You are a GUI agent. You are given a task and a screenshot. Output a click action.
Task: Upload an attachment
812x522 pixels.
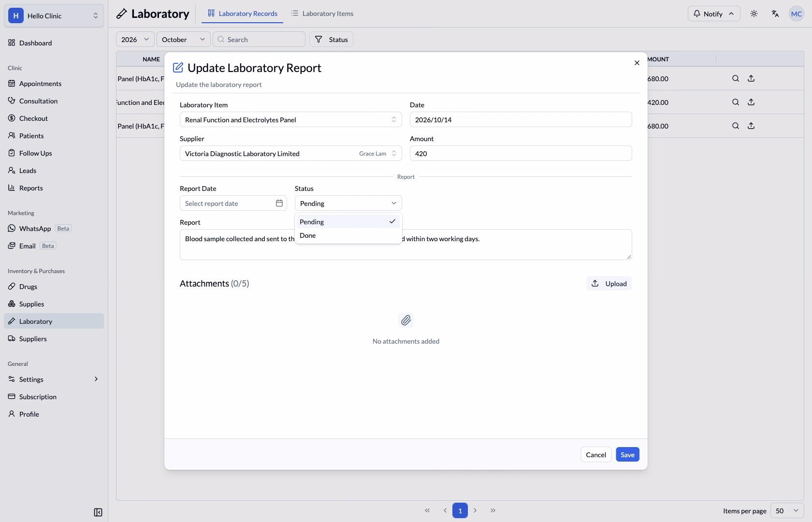(x=609, y=283)
